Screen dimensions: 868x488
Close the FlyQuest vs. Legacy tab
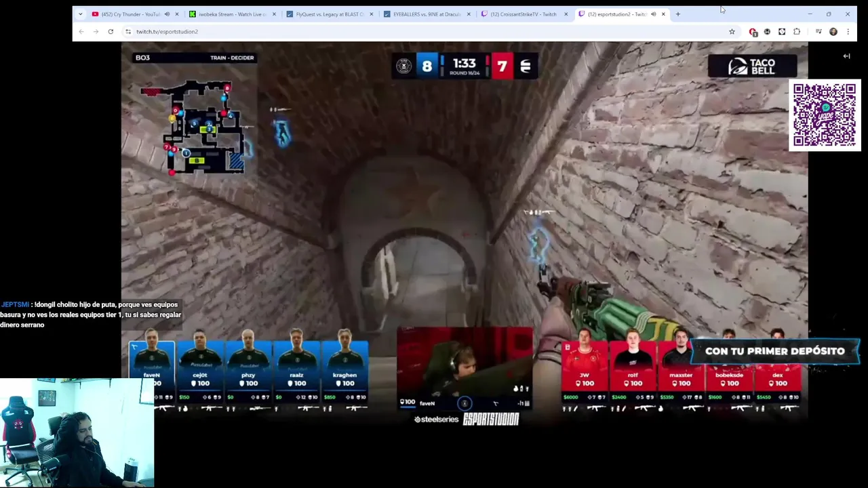click(x=371, y=14)
